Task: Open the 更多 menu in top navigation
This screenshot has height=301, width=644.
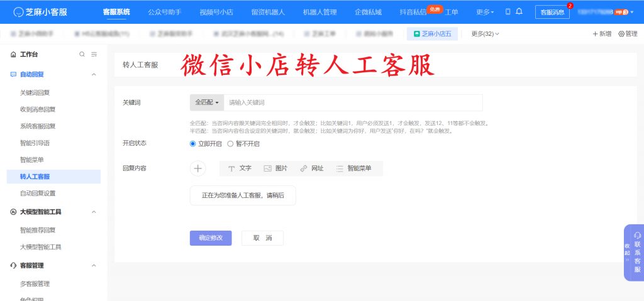Action: [x=485, y=12]
